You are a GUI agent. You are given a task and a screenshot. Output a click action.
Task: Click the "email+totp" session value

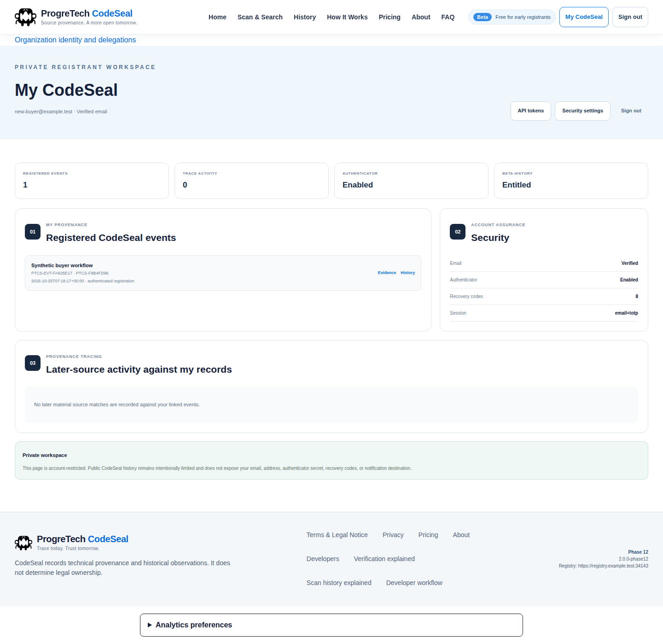(627, 313)
